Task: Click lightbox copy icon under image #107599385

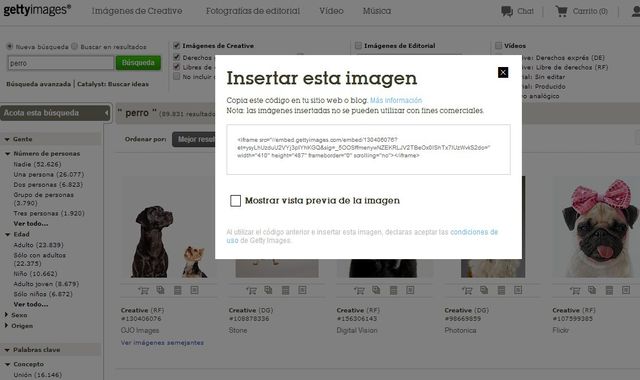Action: pyautogui.click(x=592, y=290)
